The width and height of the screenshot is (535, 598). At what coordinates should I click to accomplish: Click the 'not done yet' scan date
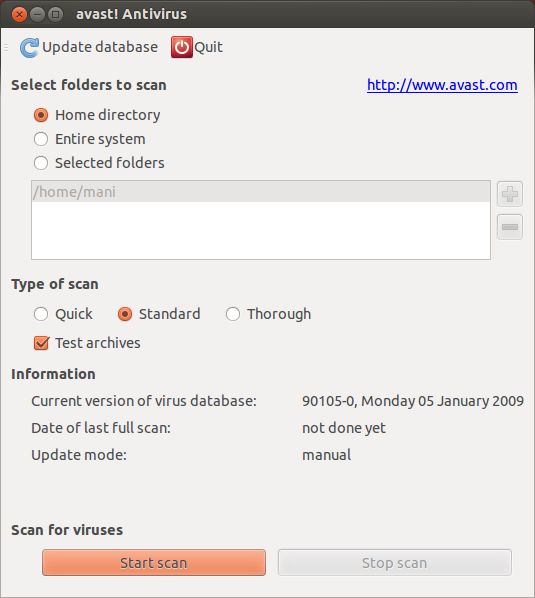pos(344,428)
